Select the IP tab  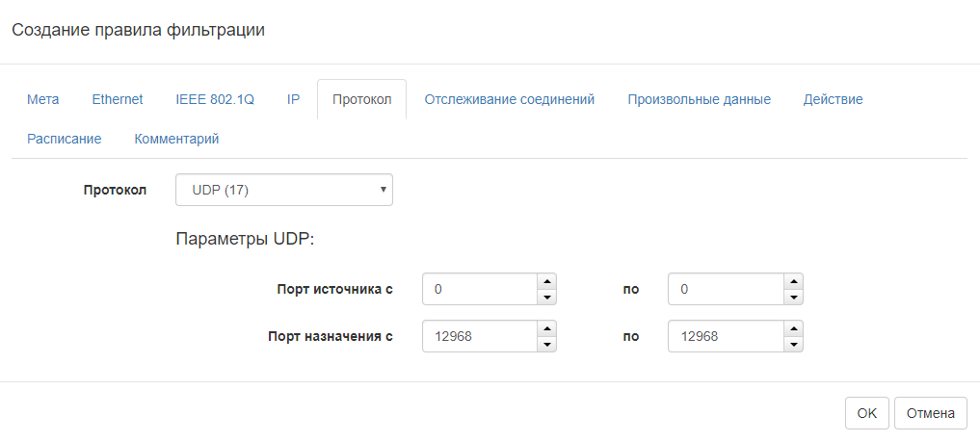pyautogui.click(x=293, y=99)
